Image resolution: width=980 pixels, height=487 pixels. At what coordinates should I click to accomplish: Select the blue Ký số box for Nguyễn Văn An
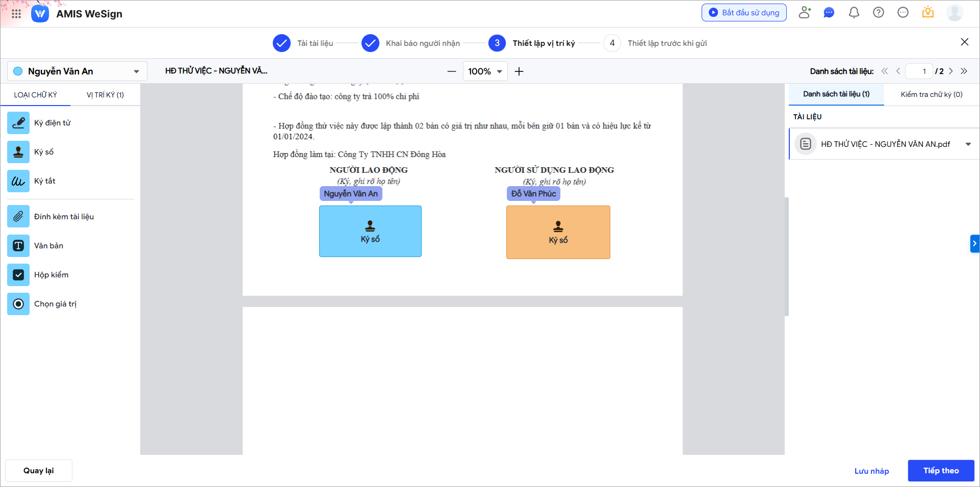tap(370, 231)
